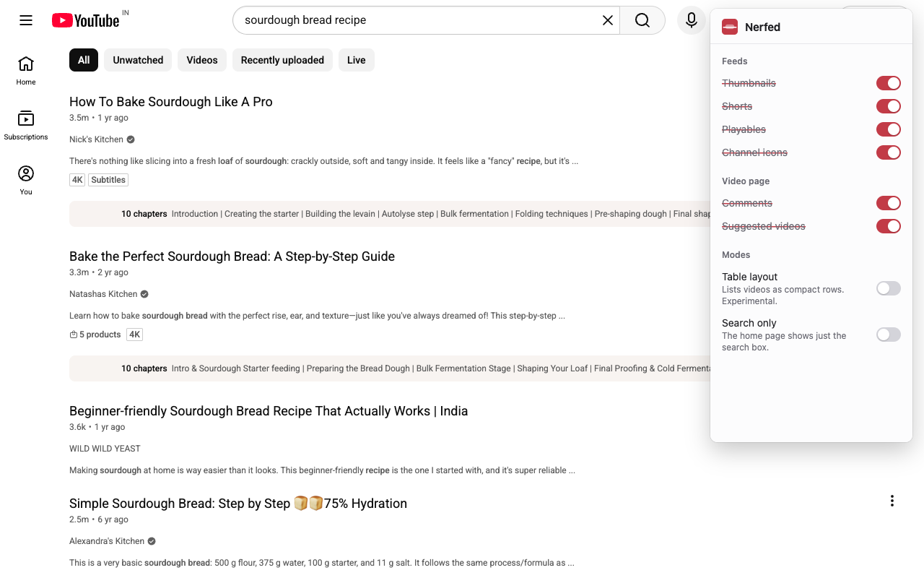The width and height of the screenshot is (924, 578).
Task: Toggle the Suggested videos switch
Action: click(889, 226)
